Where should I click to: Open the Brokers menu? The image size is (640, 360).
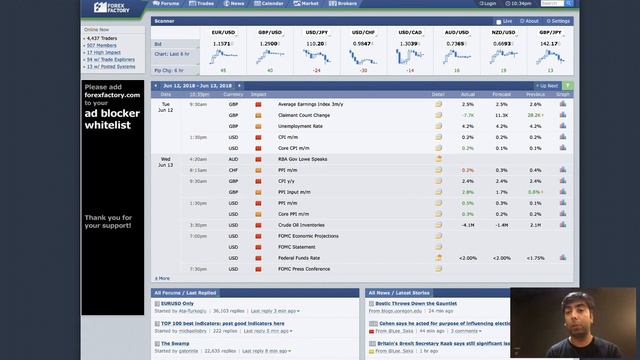343,3
